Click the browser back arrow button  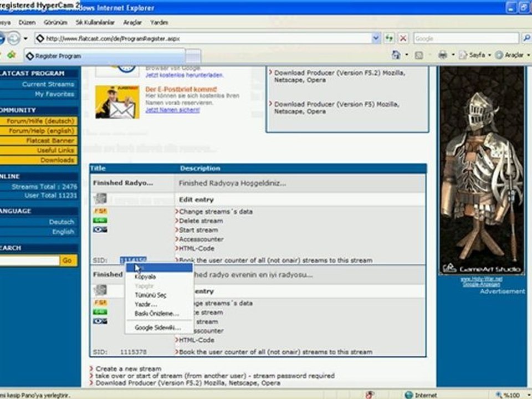pyautogui.click(x=2, y=38)
